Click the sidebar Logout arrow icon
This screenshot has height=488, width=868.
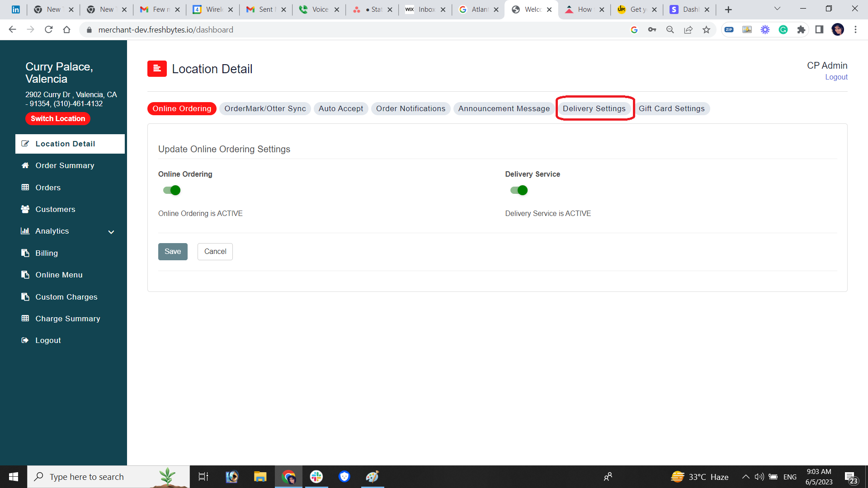25,340
